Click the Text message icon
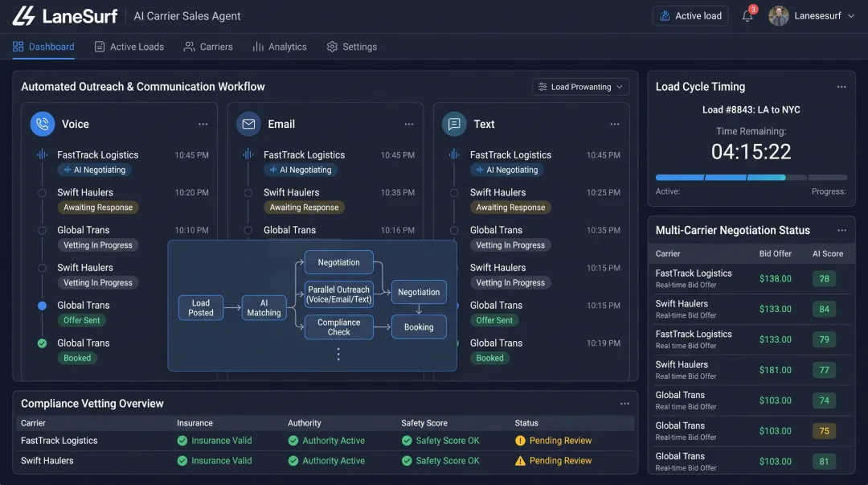 click(x=454, y=124)
